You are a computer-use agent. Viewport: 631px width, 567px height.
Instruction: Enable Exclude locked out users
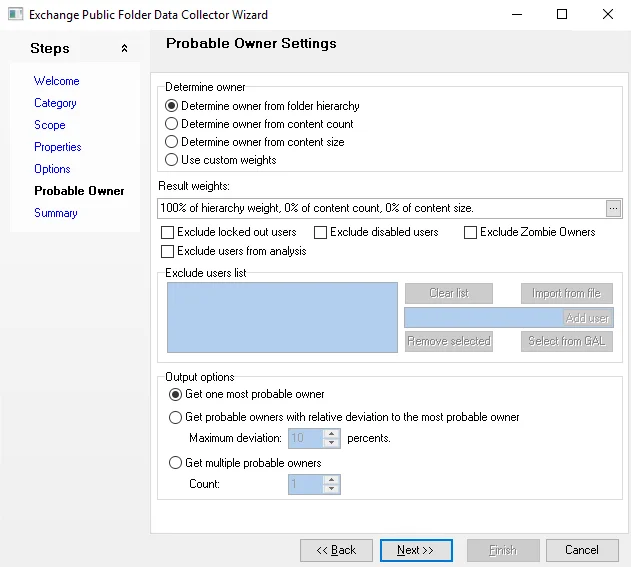click(228, 232)
